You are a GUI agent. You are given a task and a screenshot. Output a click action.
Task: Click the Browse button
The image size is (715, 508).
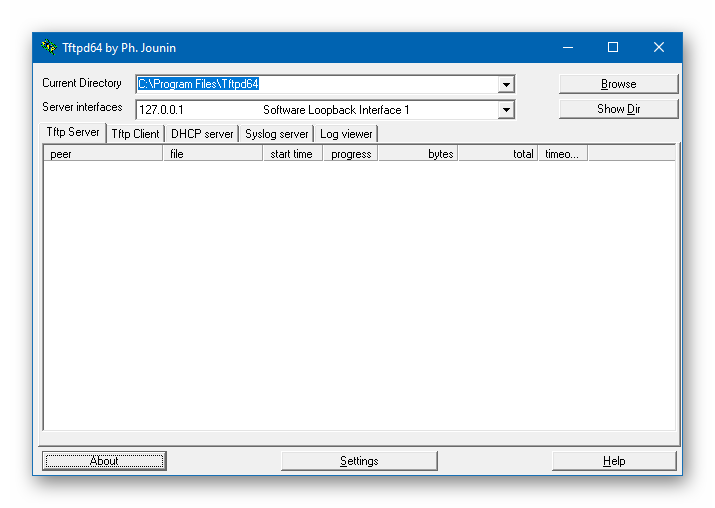click(618, 84)
